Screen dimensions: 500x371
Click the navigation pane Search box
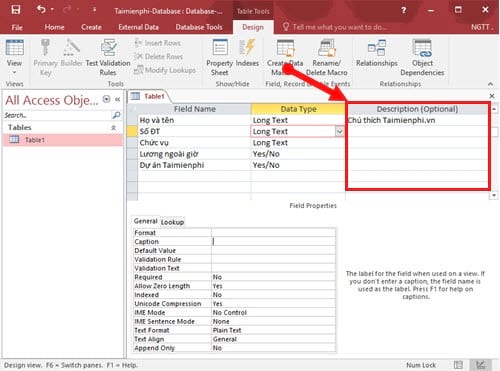click(x=57, y=115)
